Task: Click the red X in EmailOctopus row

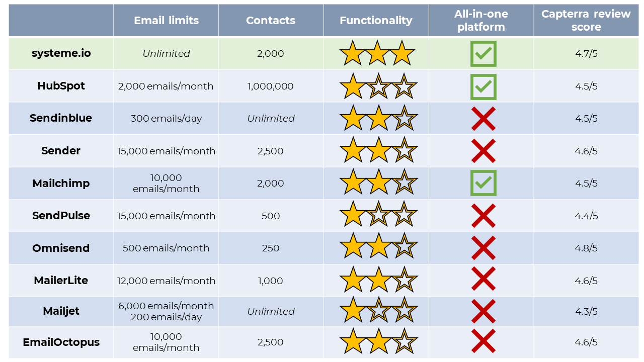Action: pyautogui.click(x=483, y=341)
